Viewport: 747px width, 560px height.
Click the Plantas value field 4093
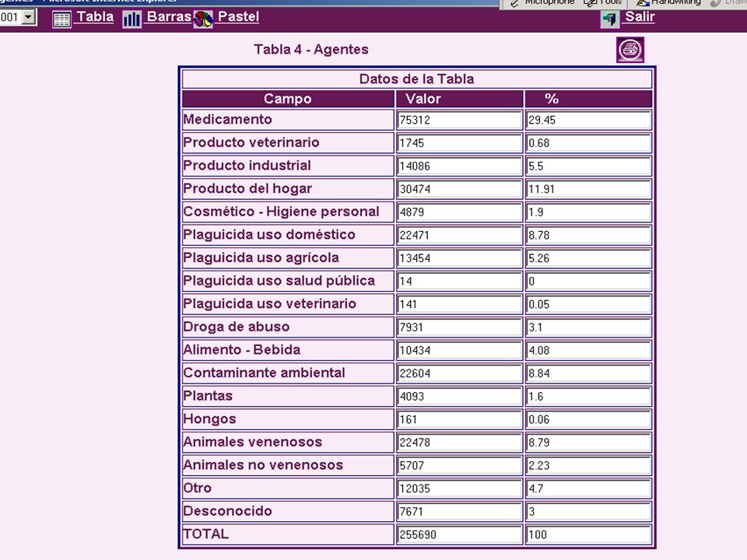459,396
